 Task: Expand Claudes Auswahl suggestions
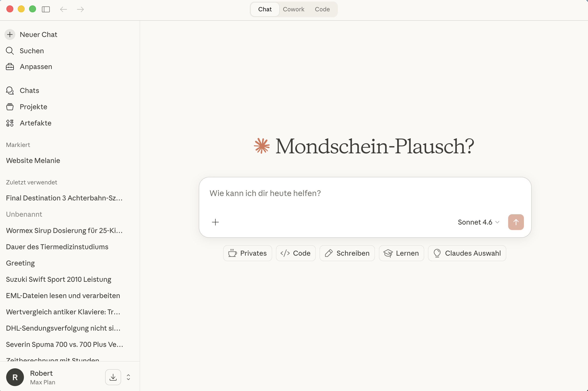466,253
